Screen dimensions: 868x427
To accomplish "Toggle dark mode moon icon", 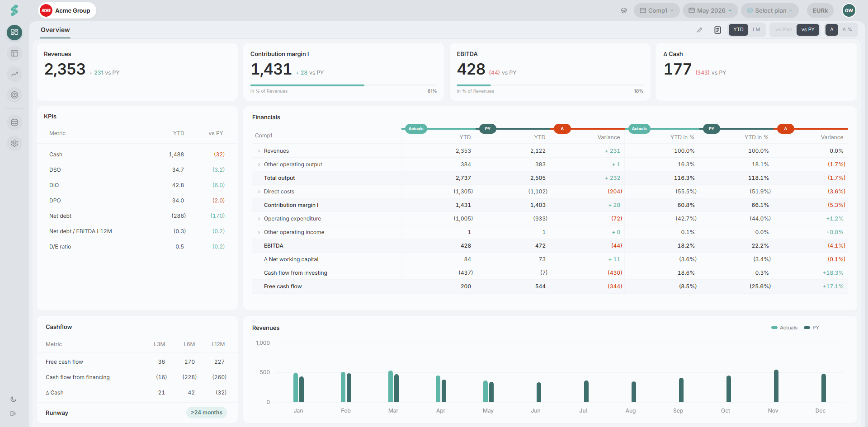I will [13, 399].
